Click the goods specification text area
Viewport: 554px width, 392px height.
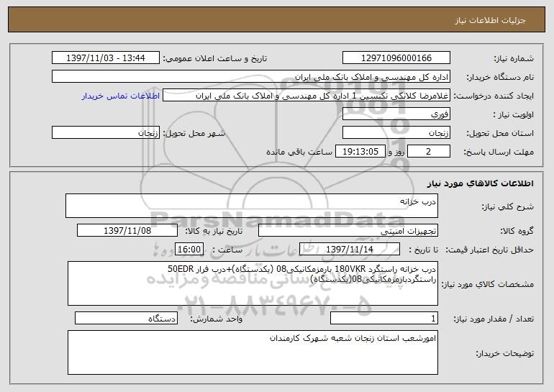[x=253, y=283]
